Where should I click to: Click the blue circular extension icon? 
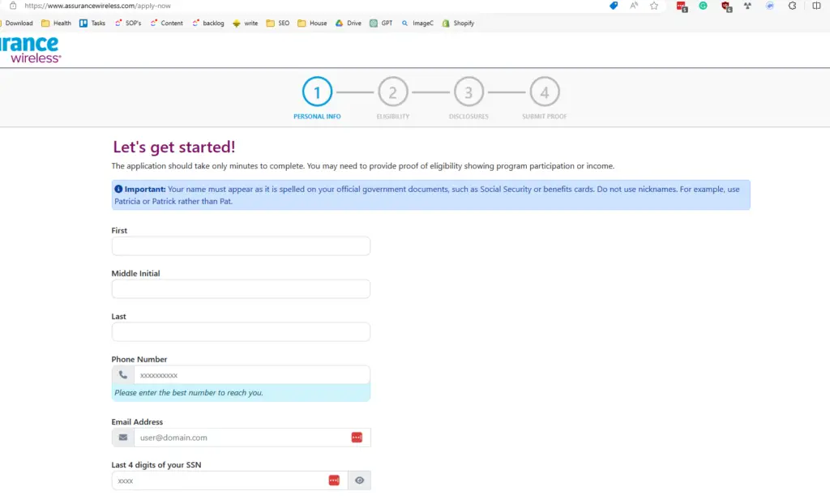click(770, 6)
